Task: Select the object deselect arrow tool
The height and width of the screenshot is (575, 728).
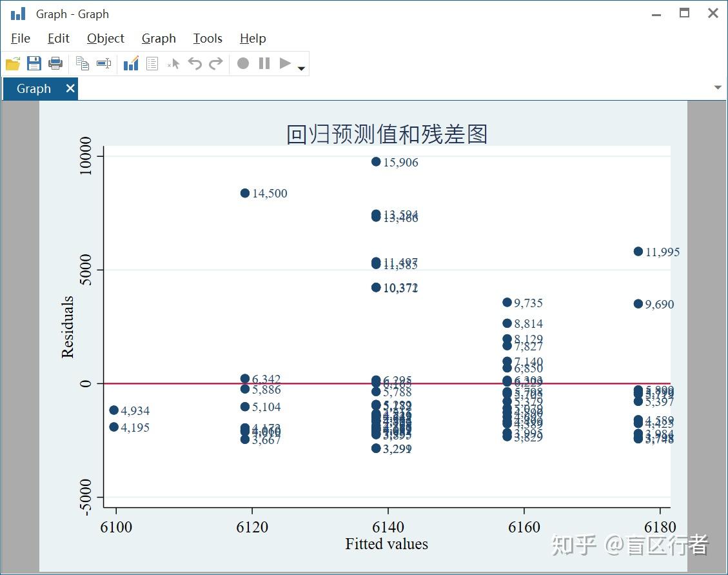Action: point(173,63)
